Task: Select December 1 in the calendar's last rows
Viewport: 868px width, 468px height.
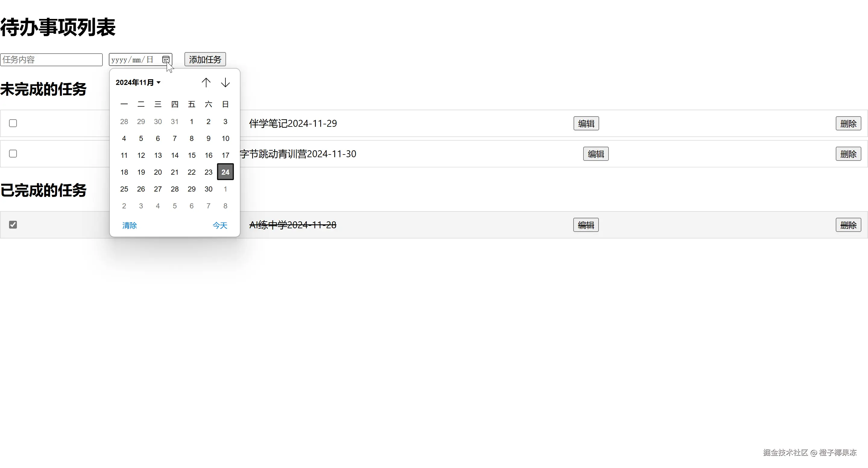Action: [225, 189]
